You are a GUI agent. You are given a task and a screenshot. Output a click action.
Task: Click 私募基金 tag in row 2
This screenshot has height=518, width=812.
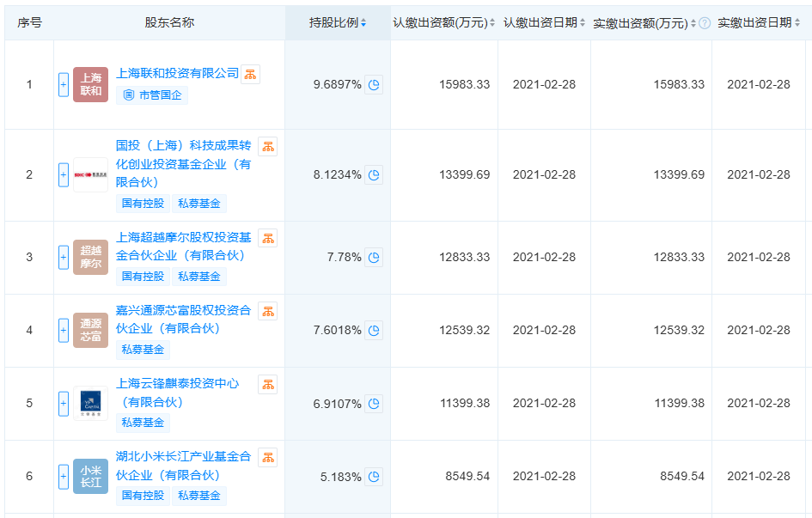click(199, 204)
